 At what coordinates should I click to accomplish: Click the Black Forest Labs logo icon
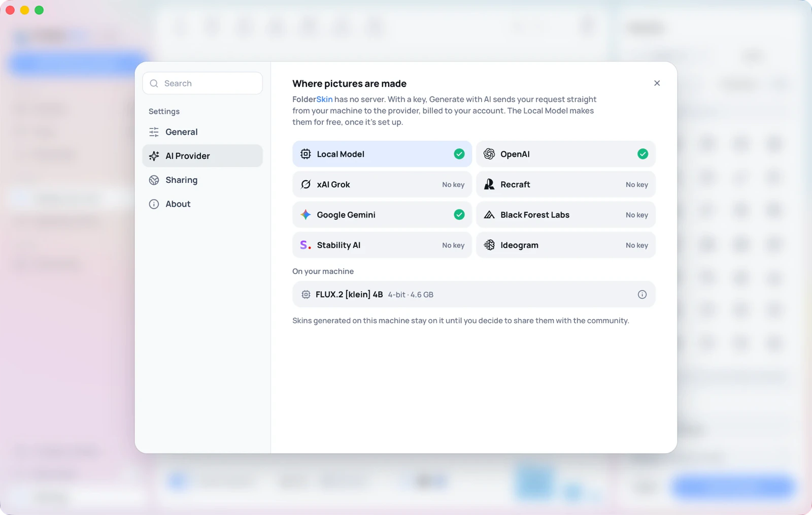pos(489,215)
